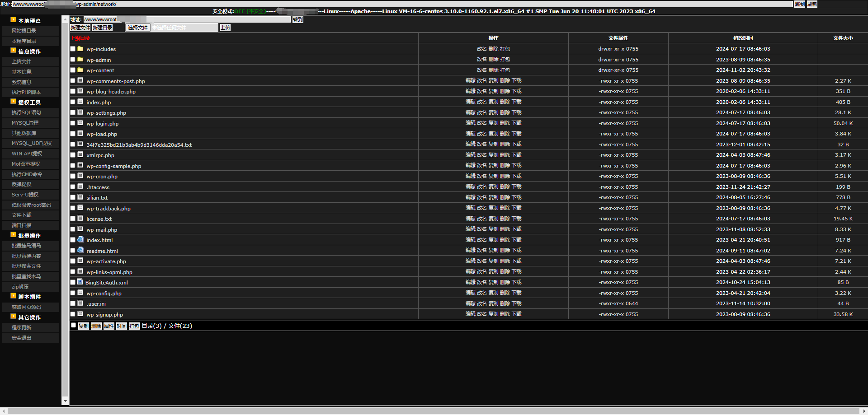Click 下载 link for license.txt

coord(516,219)
